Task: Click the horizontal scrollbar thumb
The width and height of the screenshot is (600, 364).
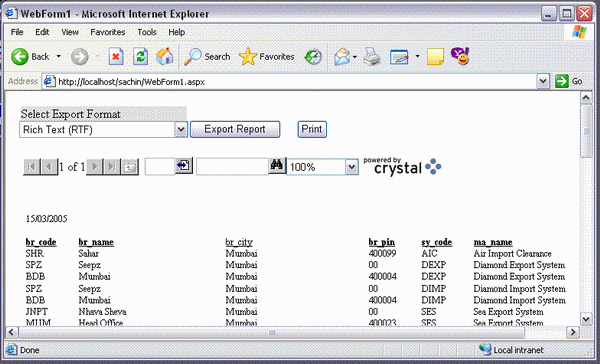Action: 272,332
